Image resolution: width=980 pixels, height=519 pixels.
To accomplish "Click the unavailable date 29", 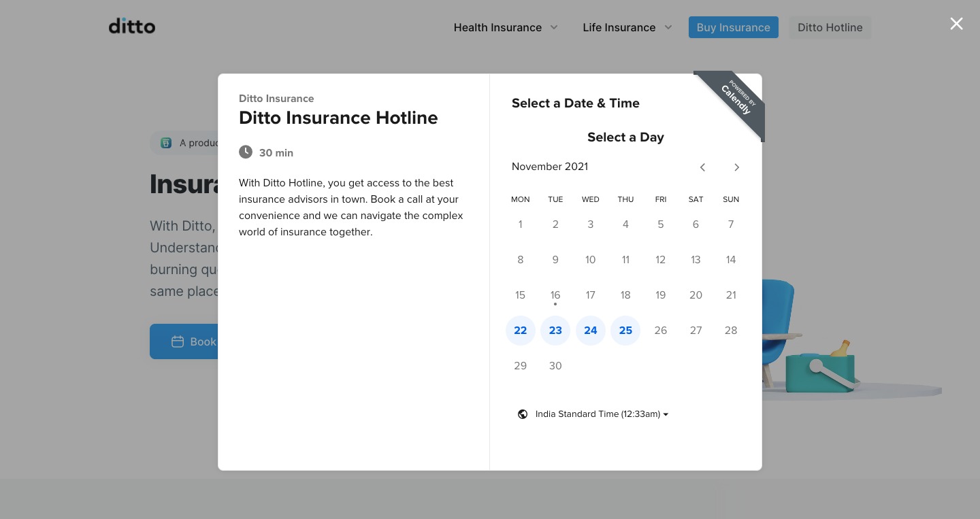I will coord(521,366).
